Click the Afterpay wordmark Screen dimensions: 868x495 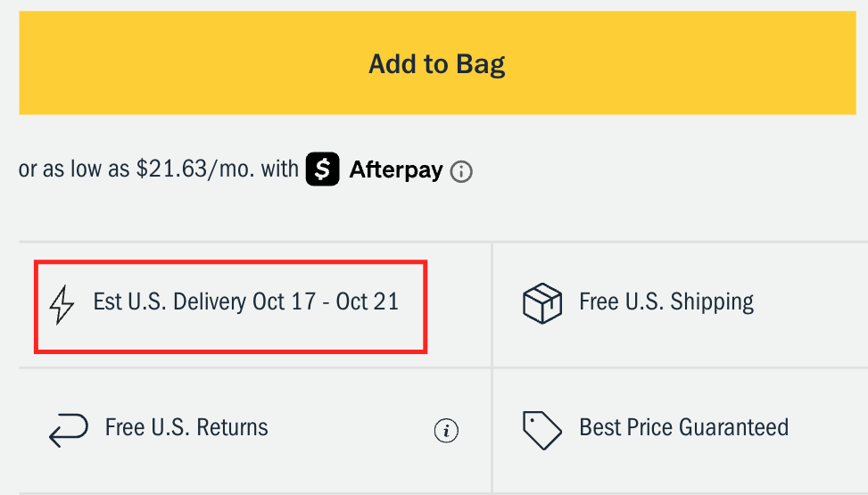pyautogui.click(x=396, y=169)
